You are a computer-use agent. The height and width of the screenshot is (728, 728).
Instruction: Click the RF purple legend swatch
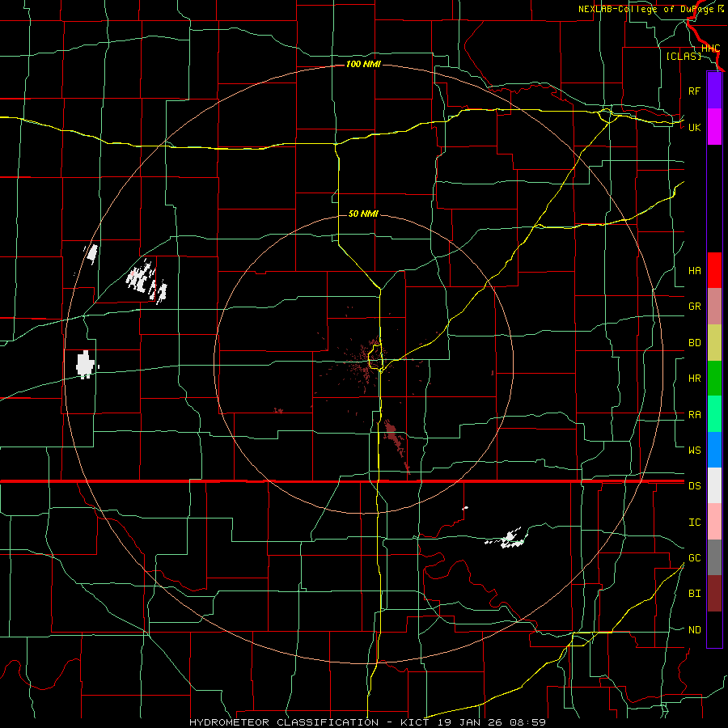click(714, 91)
